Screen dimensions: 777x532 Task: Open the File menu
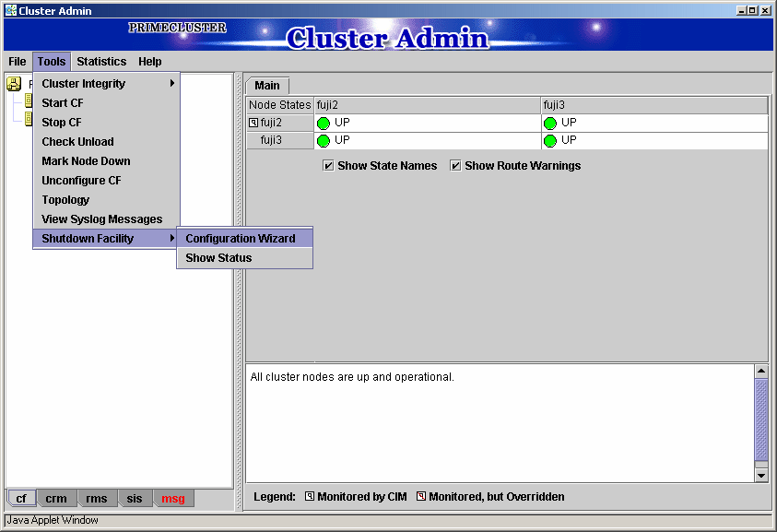click(x=17, y=62)
